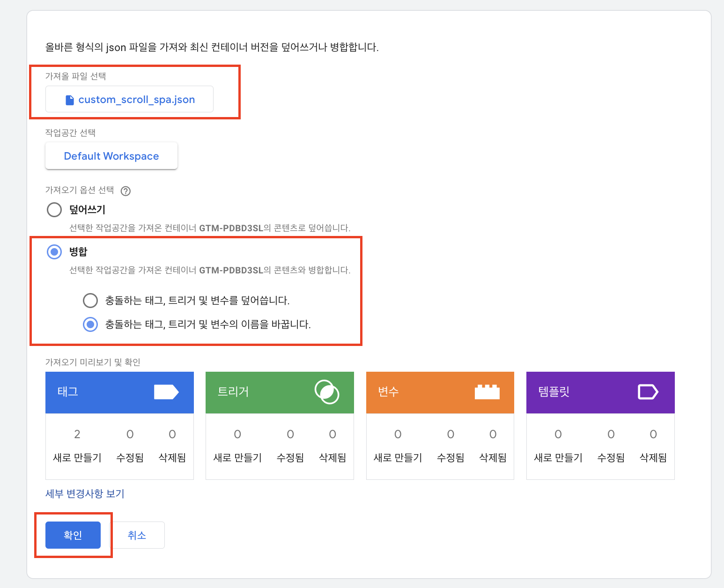Click the 2 새로 만들기 count under 태그
724x588 pixels.
pos(77,434)
